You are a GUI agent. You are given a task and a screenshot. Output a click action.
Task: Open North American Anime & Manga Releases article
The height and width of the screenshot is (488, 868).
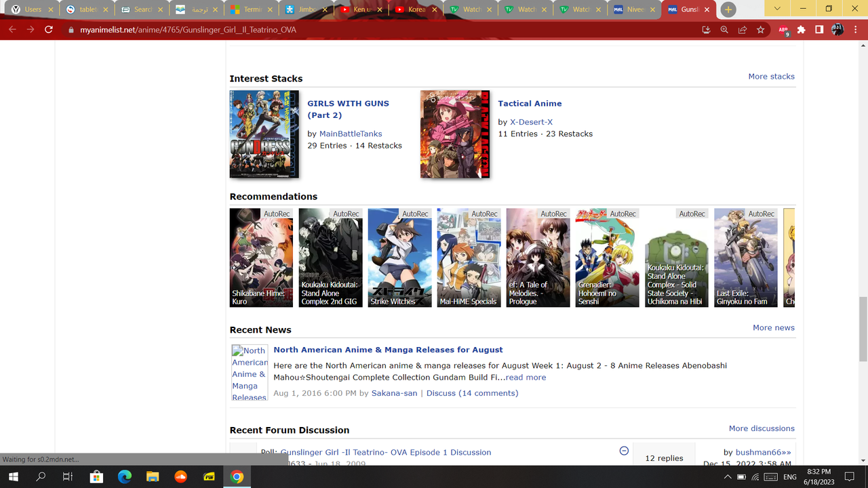pos(388,350)
